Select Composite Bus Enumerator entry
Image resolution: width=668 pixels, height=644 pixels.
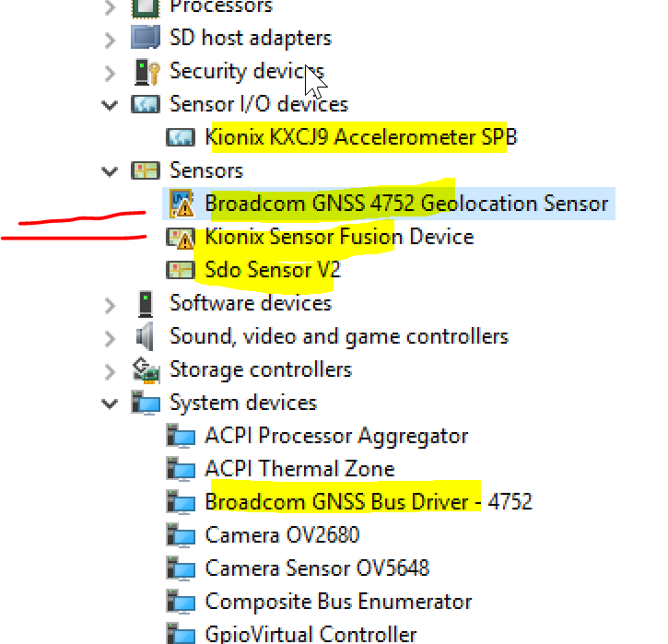point(337,602)
